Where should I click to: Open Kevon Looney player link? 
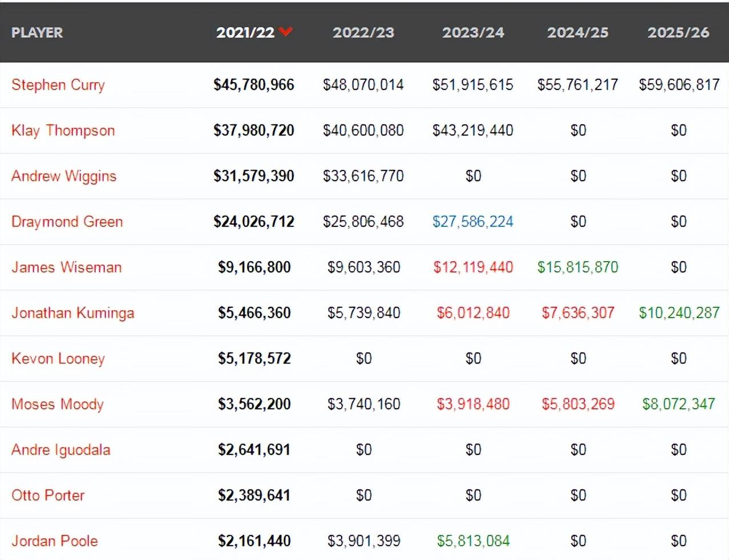click(58, 359)
